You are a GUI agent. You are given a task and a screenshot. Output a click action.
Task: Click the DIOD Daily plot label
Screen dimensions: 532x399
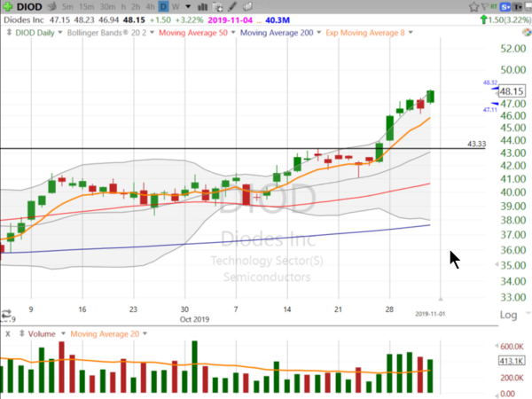coord(35,33)
